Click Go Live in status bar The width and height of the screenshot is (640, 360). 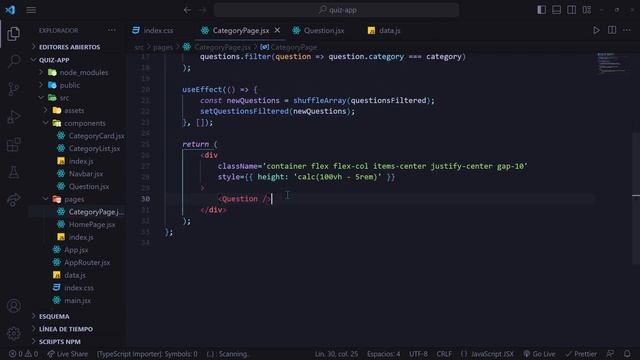point(539,354)
